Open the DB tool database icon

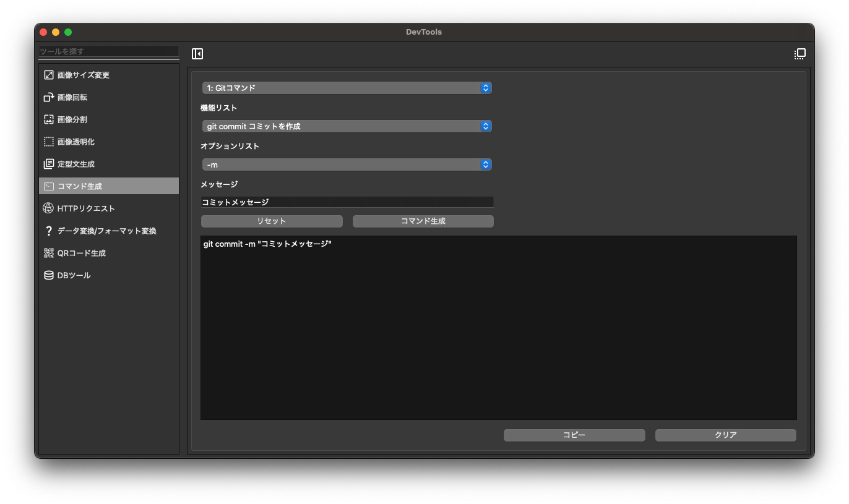(x=49, y=275)
